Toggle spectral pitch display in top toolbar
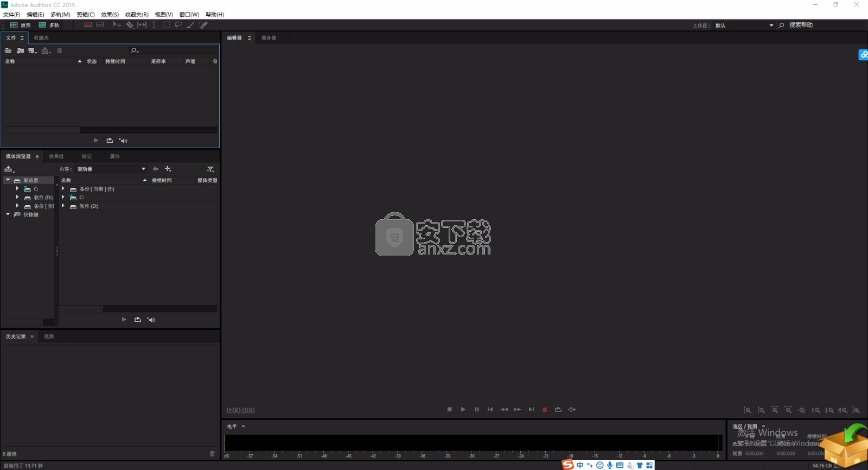 [100, 25]
